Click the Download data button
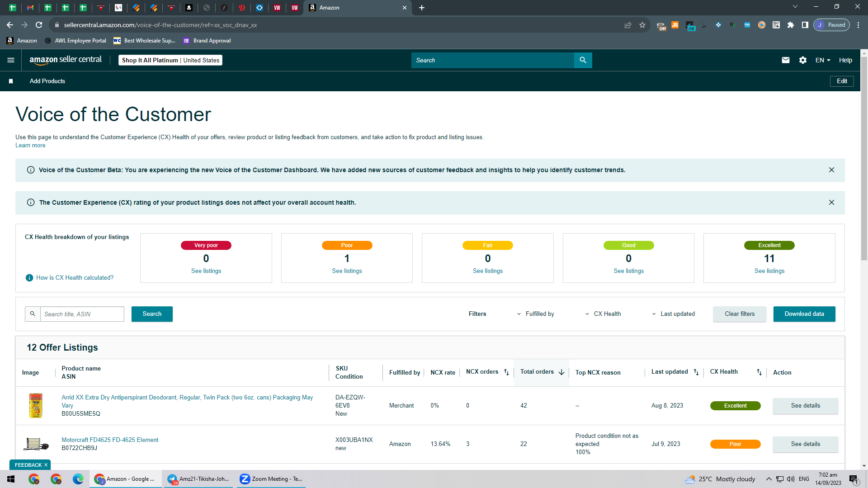 coord(804,314)
